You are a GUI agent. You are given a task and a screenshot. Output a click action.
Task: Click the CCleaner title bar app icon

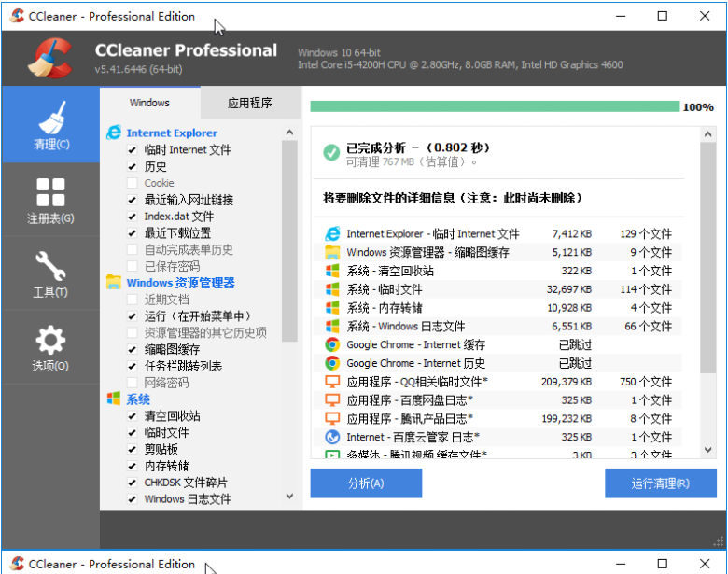click(17, 16)
